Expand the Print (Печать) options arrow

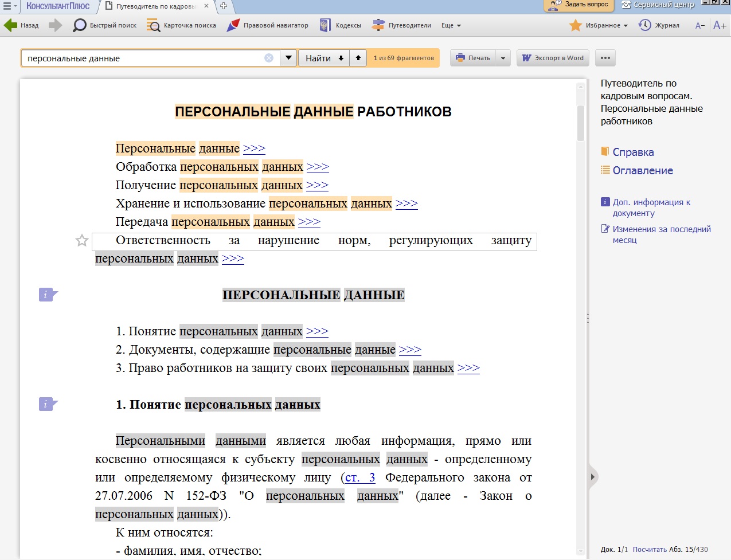(x=503, y=58)
